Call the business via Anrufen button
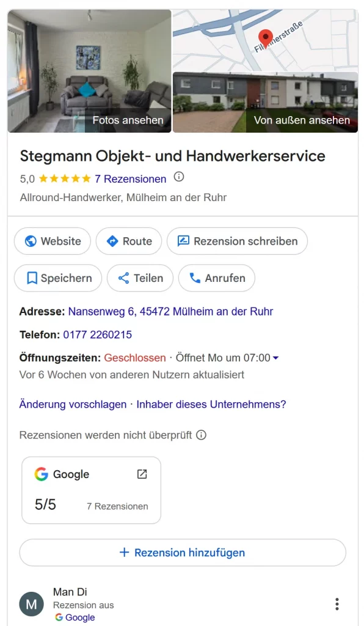 pos(216,278)
